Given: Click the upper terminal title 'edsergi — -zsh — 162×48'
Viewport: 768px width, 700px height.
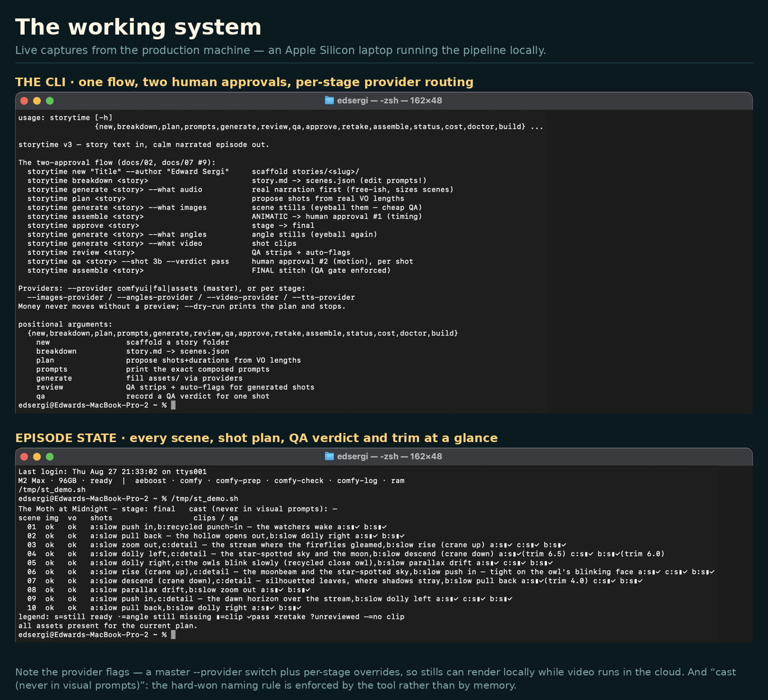Looking at the screenshot, I should point(389,100).
